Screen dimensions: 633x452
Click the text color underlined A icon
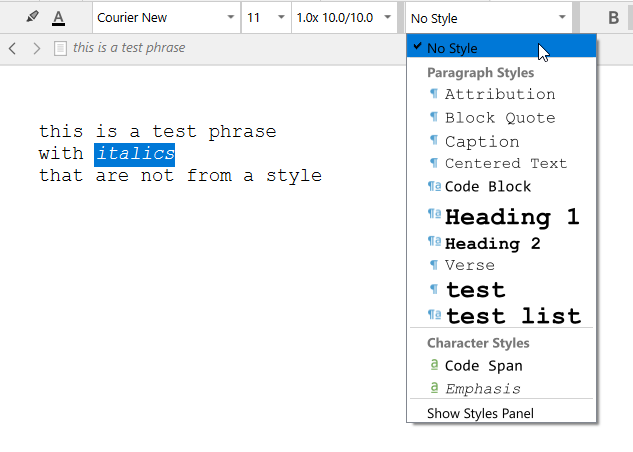58,17
